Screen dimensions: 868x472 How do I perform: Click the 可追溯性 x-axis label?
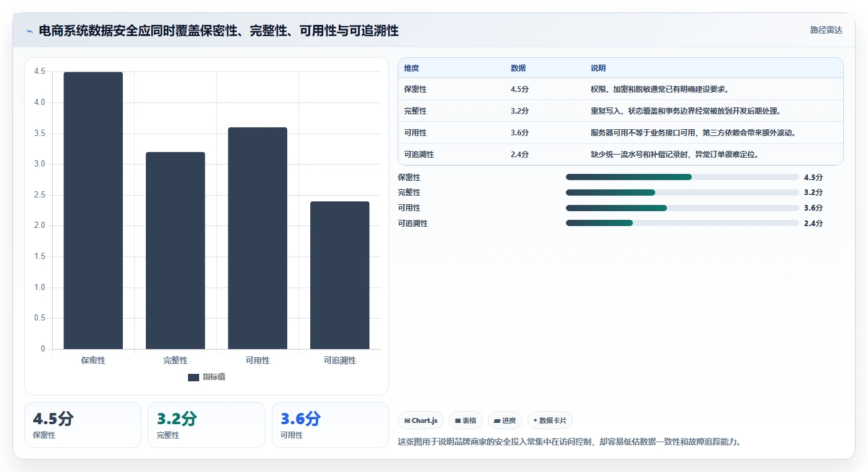340,360
